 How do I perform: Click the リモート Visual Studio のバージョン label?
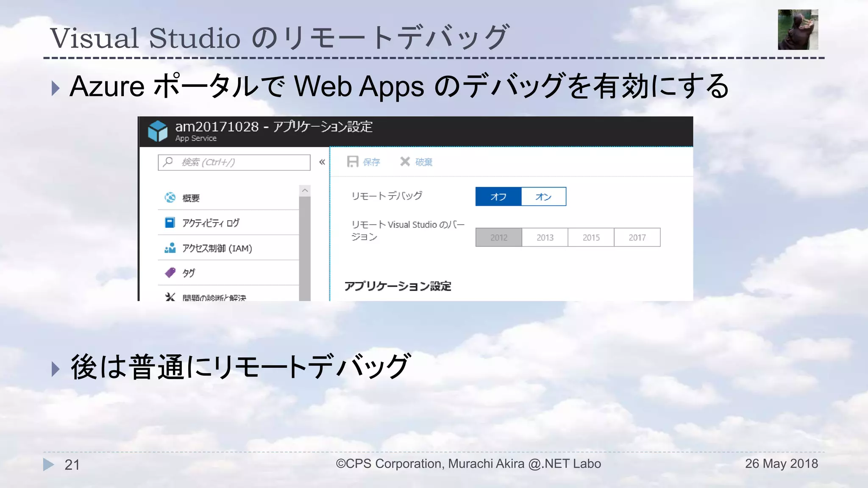pos(408,230)
